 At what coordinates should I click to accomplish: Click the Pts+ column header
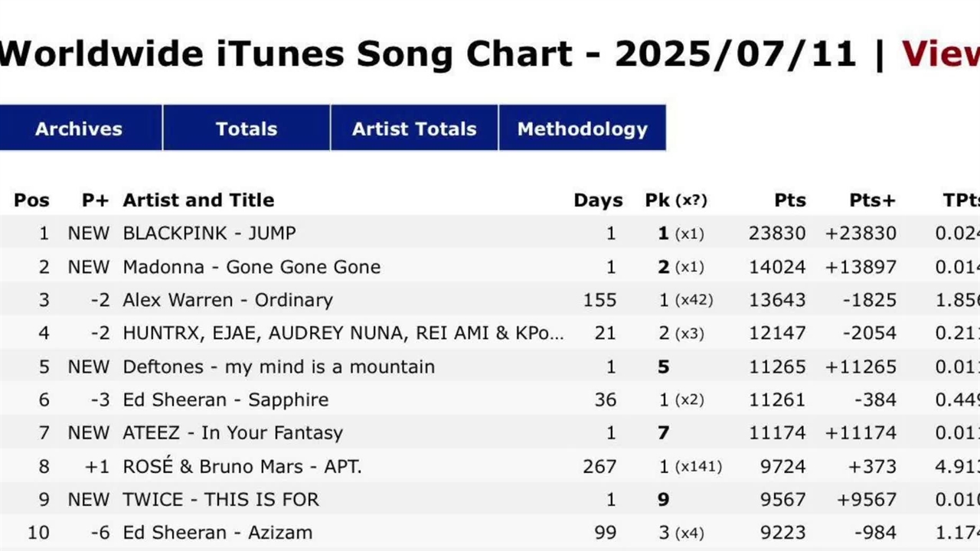point(872,201)
